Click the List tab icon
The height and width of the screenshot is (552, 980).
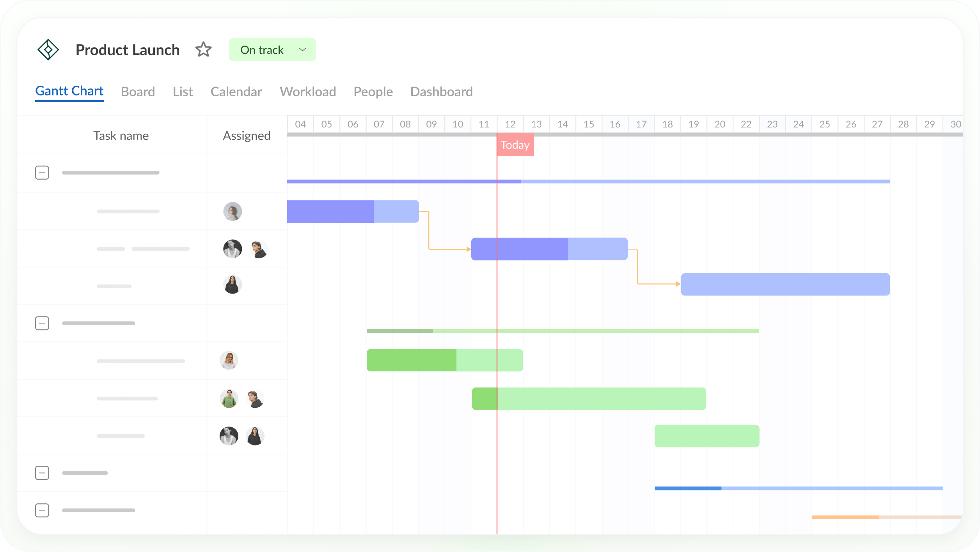pyautogui.click(x=183, y=91)
